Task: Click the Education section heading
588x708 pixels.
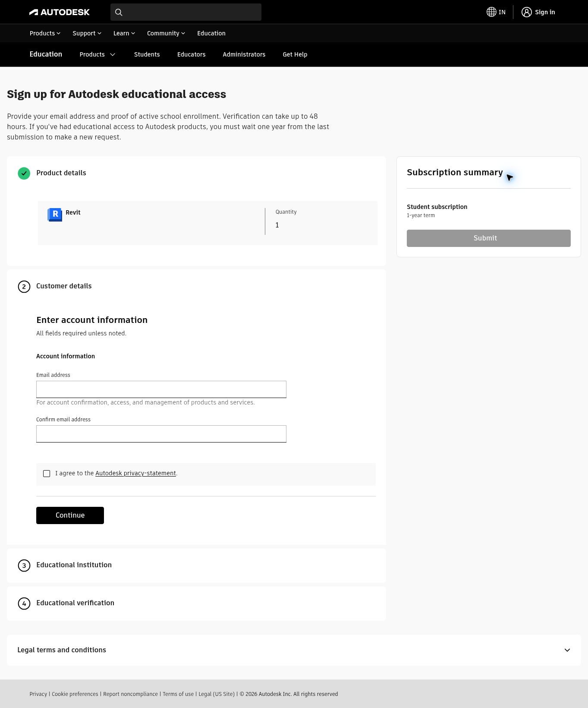Action: [46, 54]
